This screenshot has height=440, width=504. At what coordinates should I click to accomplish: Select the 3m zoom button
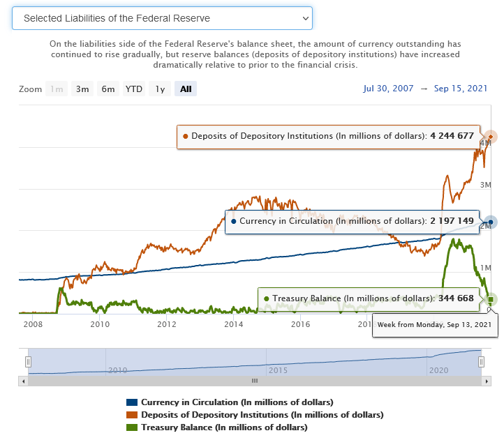82,89
